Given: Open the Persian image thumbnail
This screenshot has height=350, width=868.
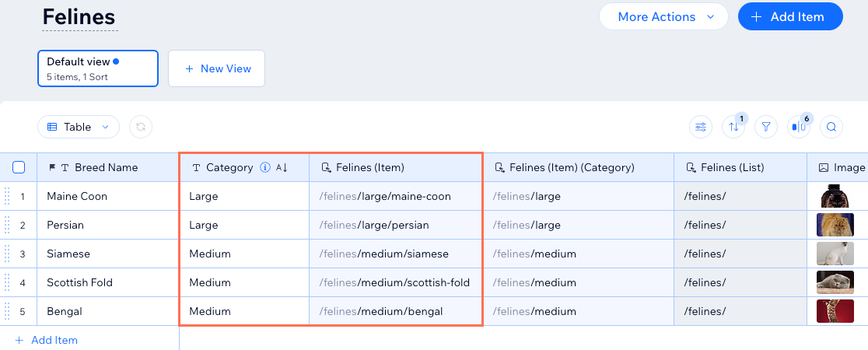Looking at the screenshot, I should 835,225.
